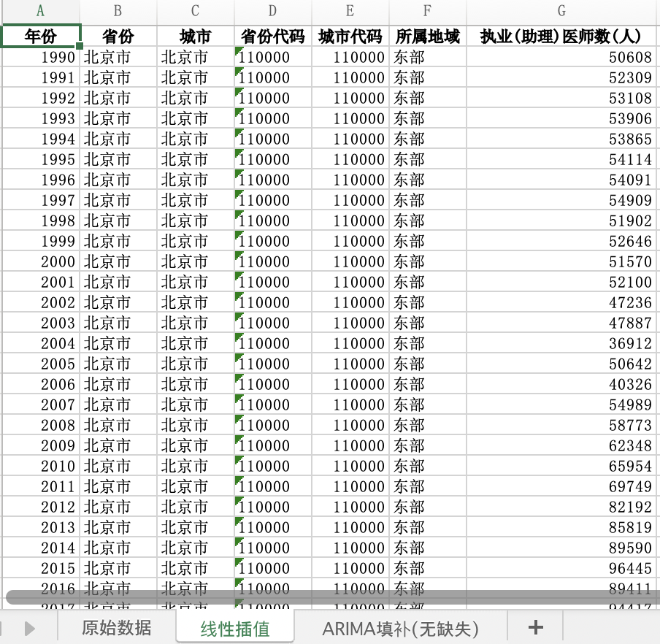660x644 pixels.
Task: Select column D header
Action: [272, 11]
